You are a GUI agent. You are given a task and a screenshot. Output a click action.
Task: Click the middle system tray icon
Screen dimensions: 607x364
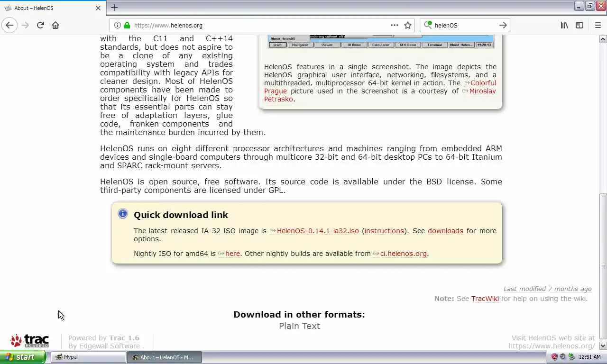point(563,357)
